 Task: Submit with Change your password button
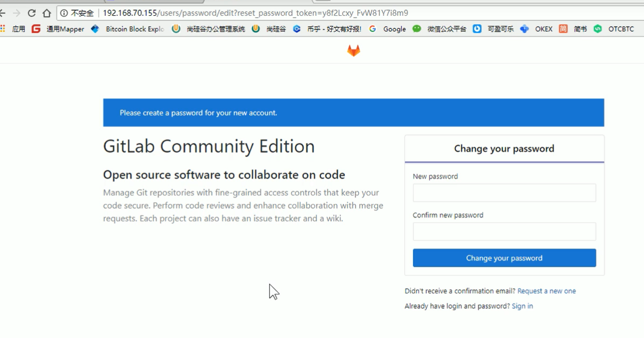pos(504,258)
